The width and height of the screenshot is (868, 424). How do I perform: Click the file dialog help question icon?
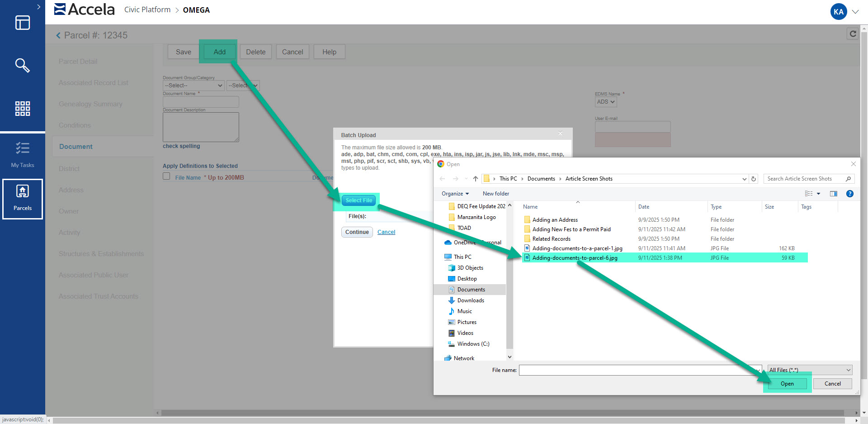click(849, 194)
